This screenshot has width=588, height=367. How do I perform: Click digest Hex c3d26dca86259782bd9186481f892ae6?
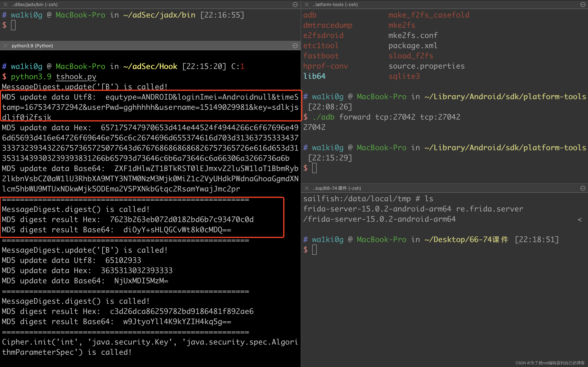[x=182, y=311]
